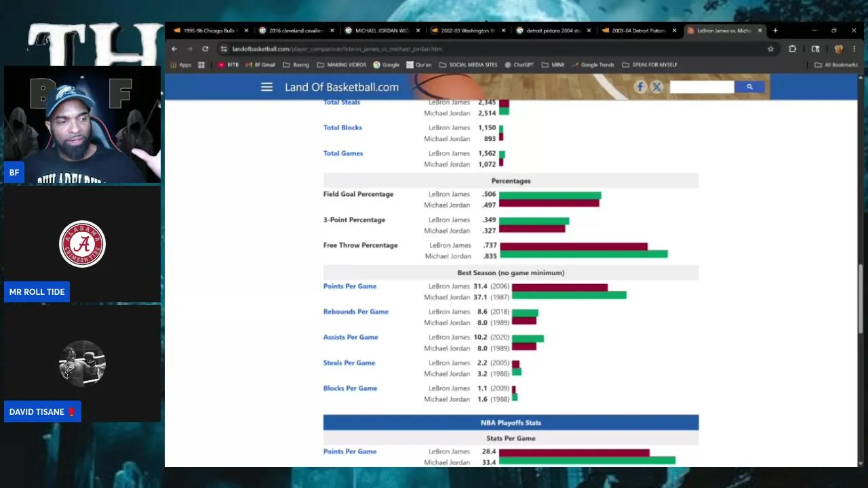Click the blue site search button
This screenshot has height=488, width=868.
click(x=749, y=87)
